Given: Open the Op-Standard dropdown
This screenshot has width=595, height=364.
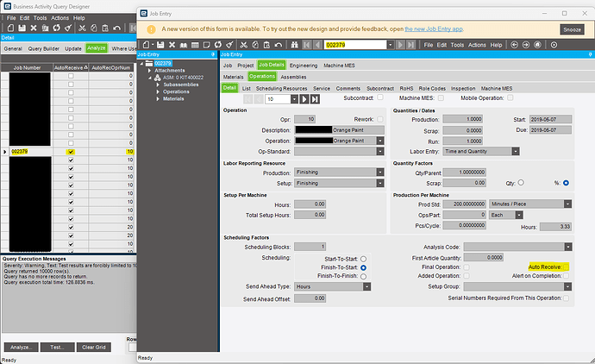Looking at the screenshot, I should pos(380,151).
